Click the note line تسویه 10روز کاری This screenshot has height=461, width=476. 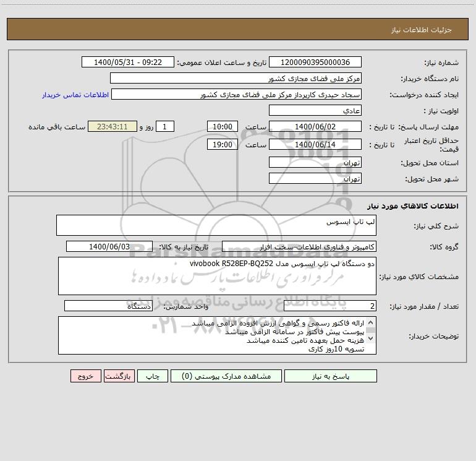336,349
